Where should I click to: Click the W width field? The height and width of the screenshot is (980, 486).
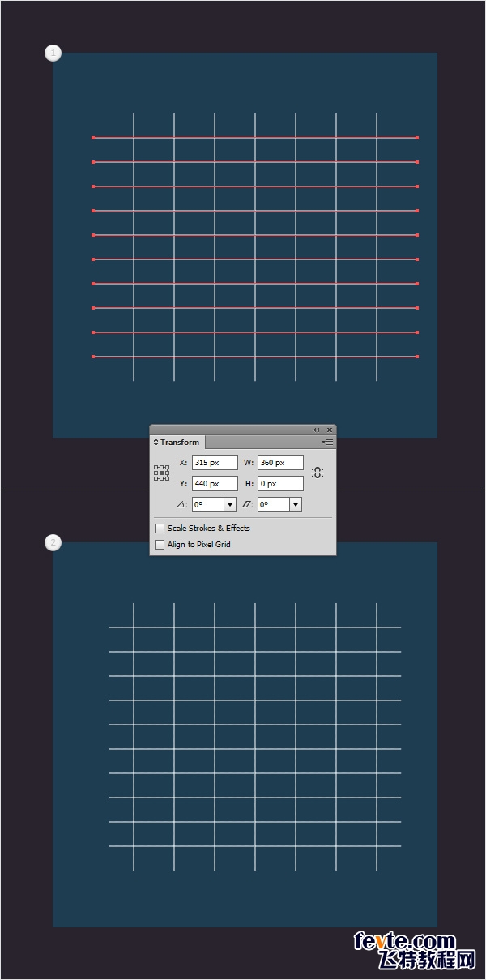(x=280, y=463)
